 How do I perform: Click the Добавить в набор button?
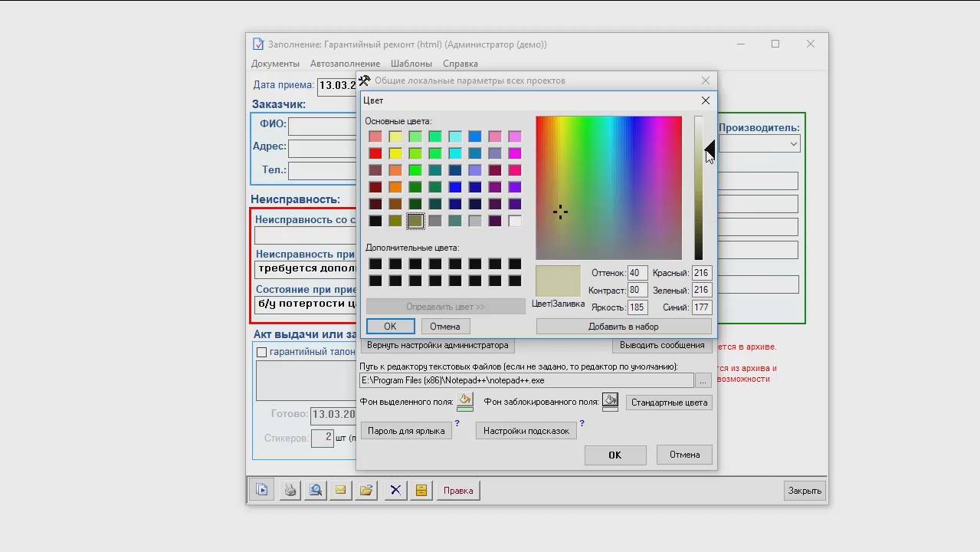tap(624, 327)
